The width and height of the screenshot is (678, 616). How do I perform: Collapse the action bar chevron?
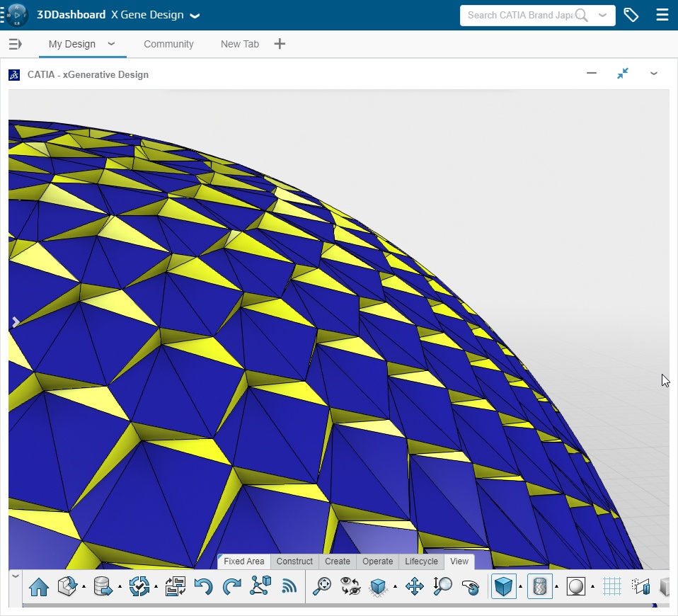pyautogui.click(x=15, y=576)
